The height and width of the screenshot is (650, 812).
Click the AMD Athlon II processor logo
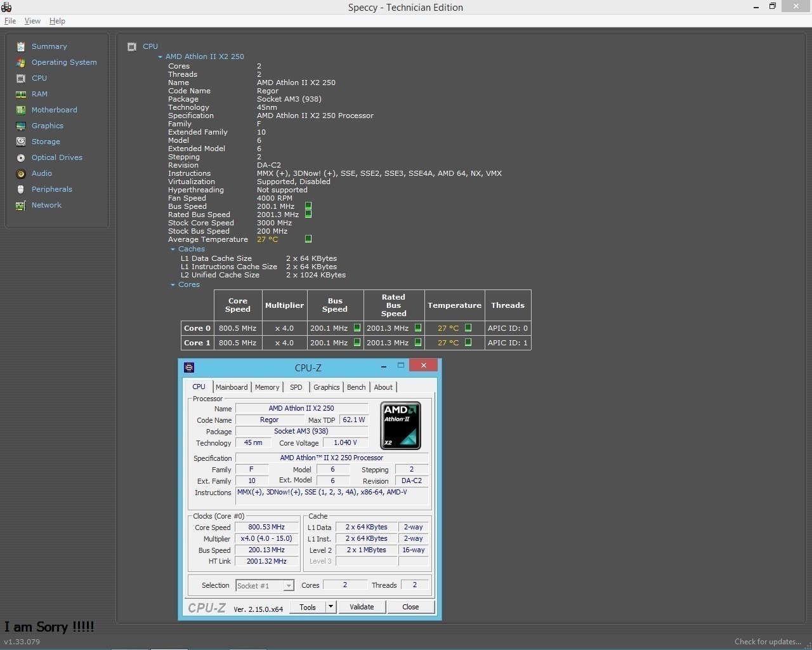point(400,425)
